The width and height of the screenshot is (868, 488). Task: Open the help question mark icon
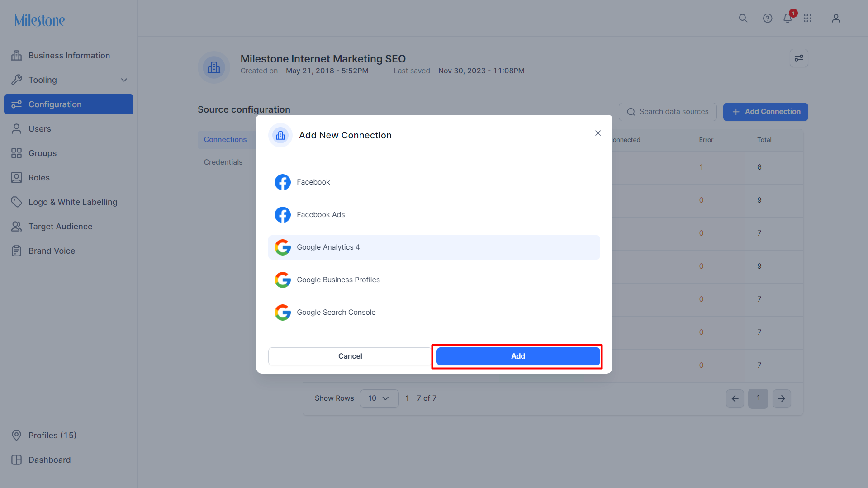768,19
